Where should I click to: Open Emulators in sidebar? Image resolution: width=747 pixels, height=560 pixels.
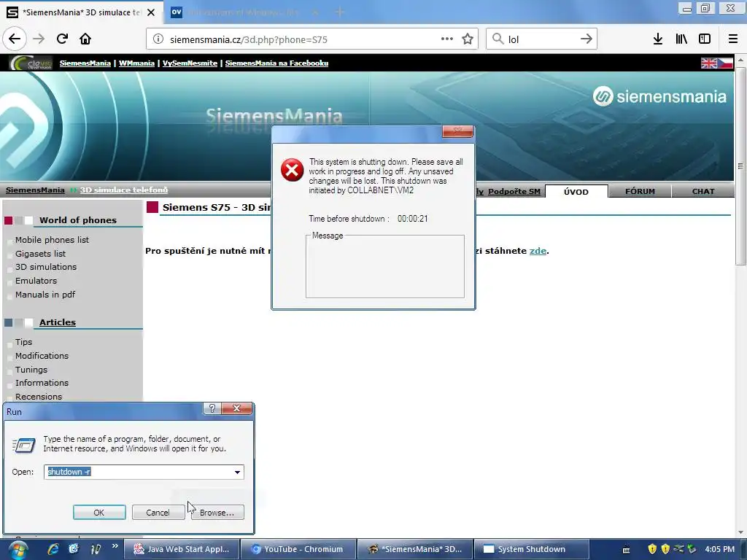point(36,281)
